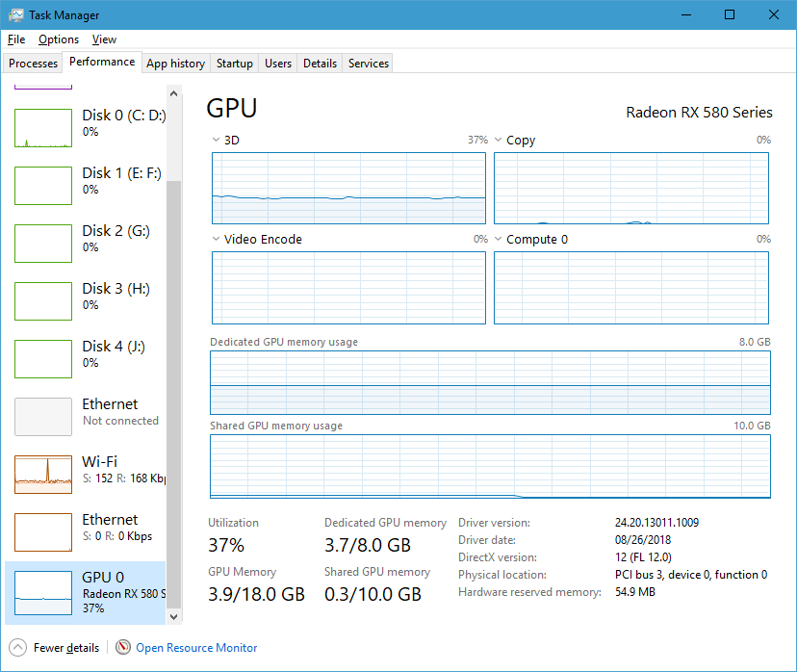
Task: Click the Resource Monitor gauge icon
Action: tap(123, 647)
